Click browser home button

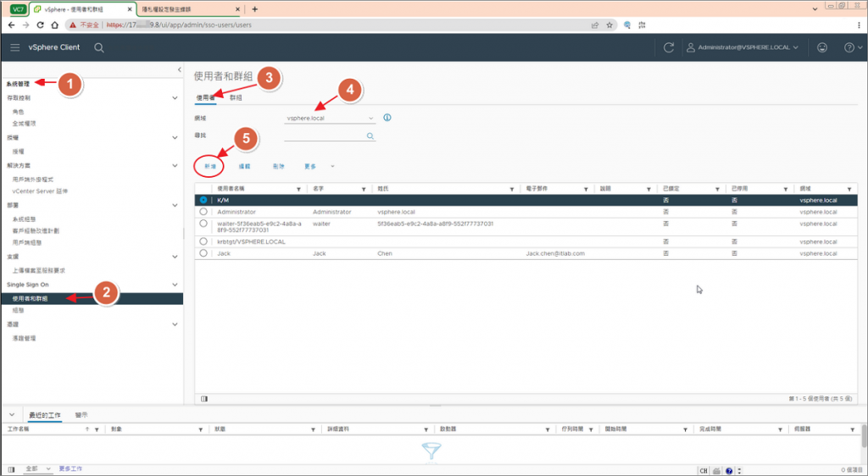tap(54, 25)
